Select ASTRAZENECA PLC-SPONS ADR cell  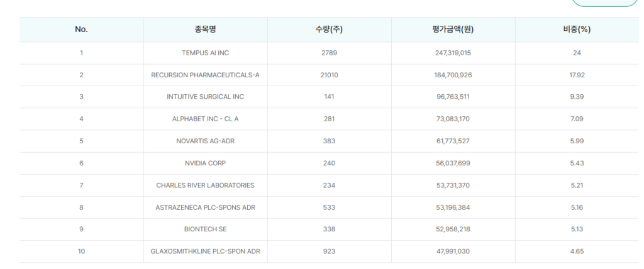click(206, 207)
